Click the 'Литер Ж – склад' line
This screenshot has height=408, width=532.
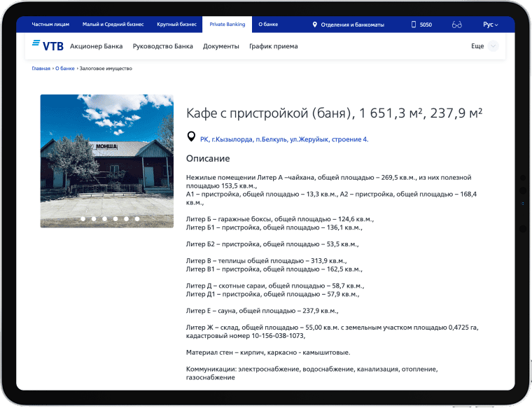pyautogui.click(x=332, y=328)
